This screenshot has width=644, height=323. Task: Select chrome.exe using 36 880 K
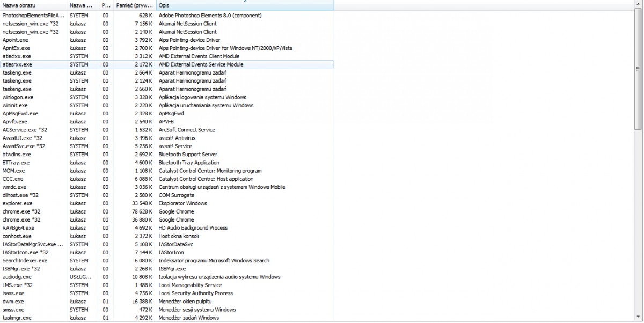click(167, 220)
